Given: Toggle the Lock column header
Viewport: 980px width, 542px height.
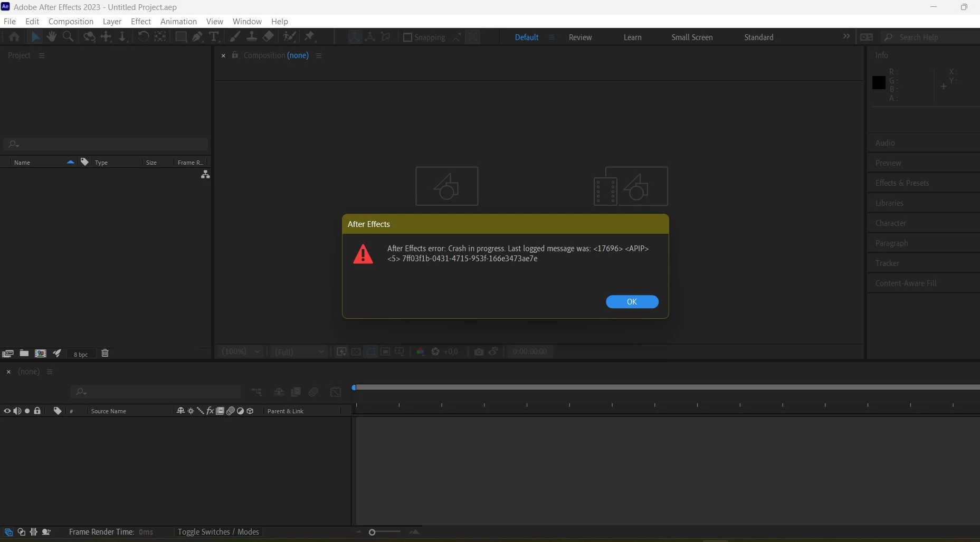Looking at the screenshot, I should point(37,411).
